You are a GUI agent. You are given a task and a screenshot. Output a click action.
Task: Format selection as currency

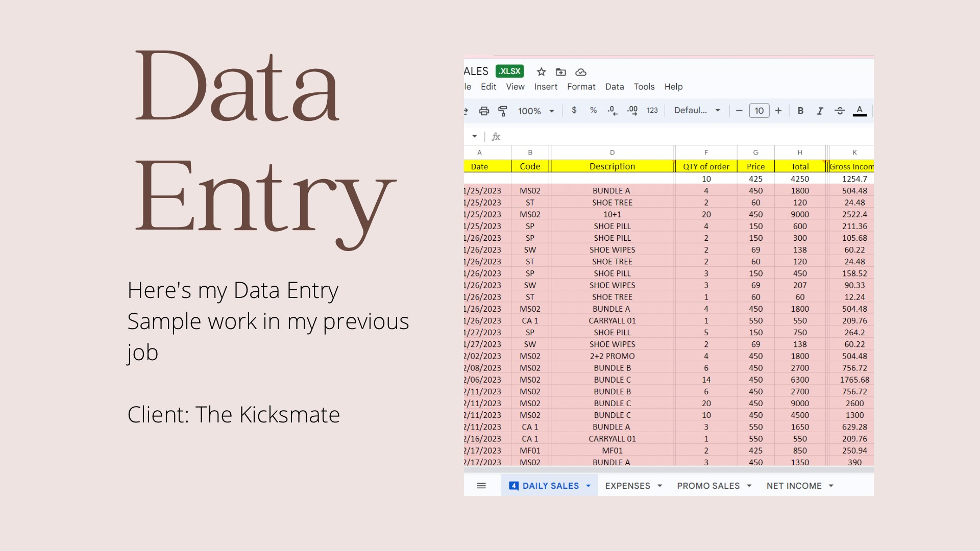pos(574,110)
